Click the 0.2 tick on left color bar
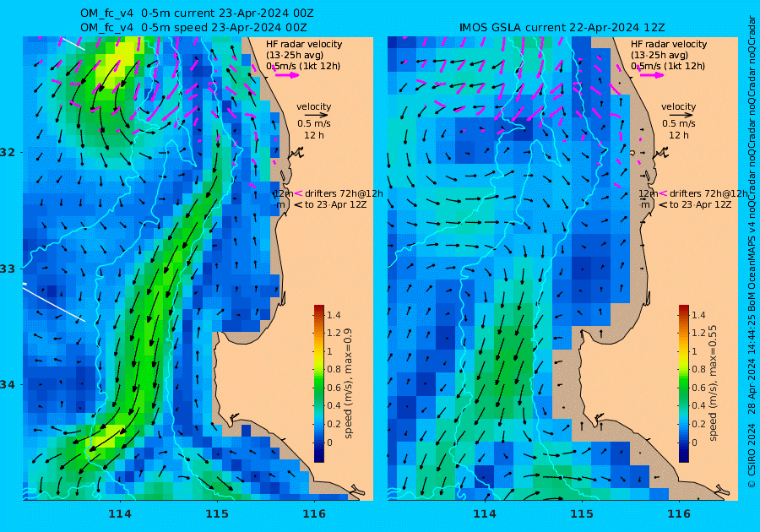Viewport: 760px width, 532px height. (x=334, y=424)
